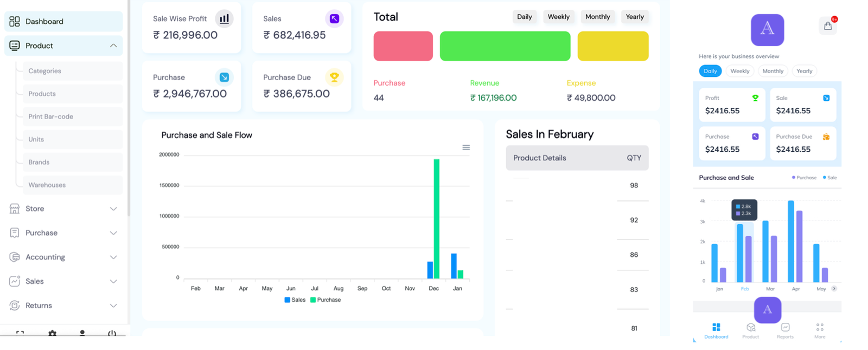The image size is (868, 350).
Task: Click the Feb label on mobile chart
Action: (x=745, y=289)
